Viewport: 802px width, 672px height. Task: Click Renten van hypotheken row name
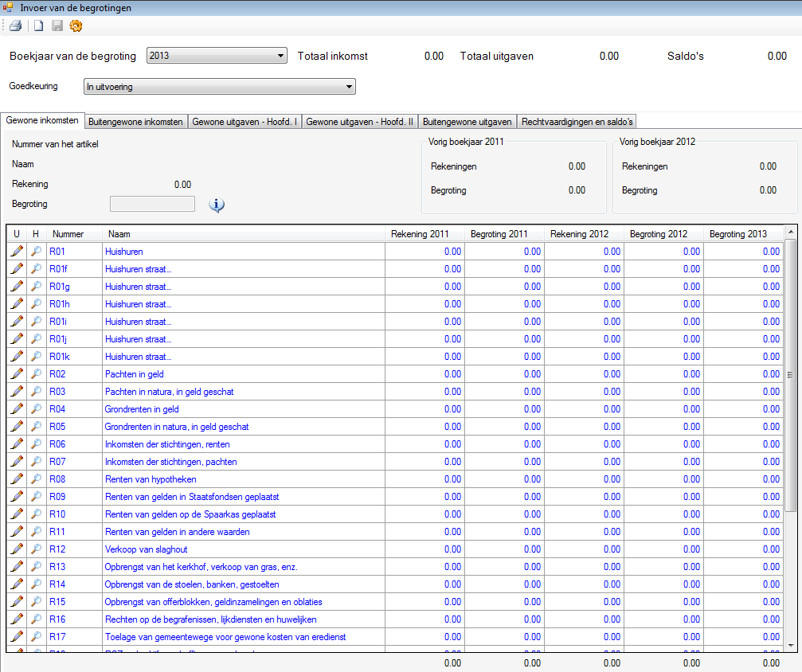click(151, 479)
